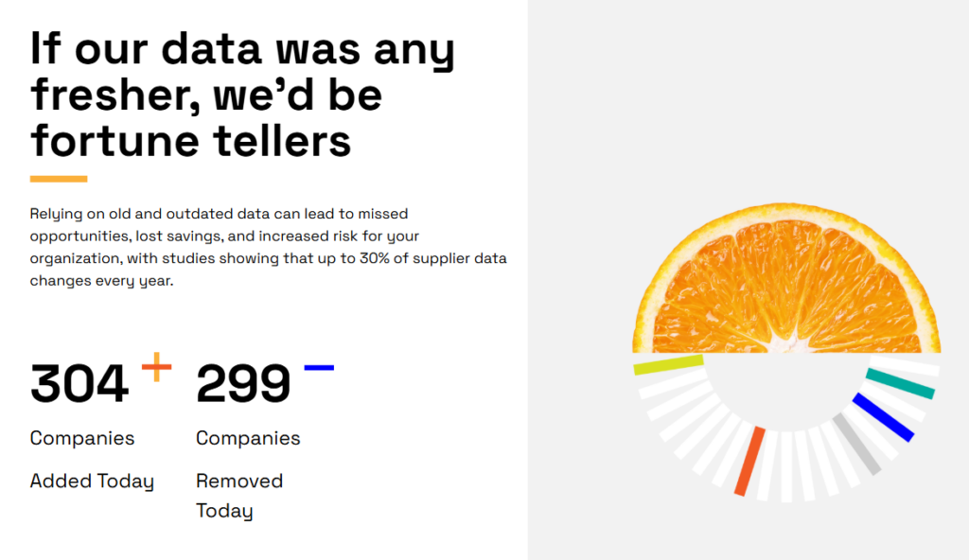Click the paragraph about outdated supplier data

(x=268, y=247)
